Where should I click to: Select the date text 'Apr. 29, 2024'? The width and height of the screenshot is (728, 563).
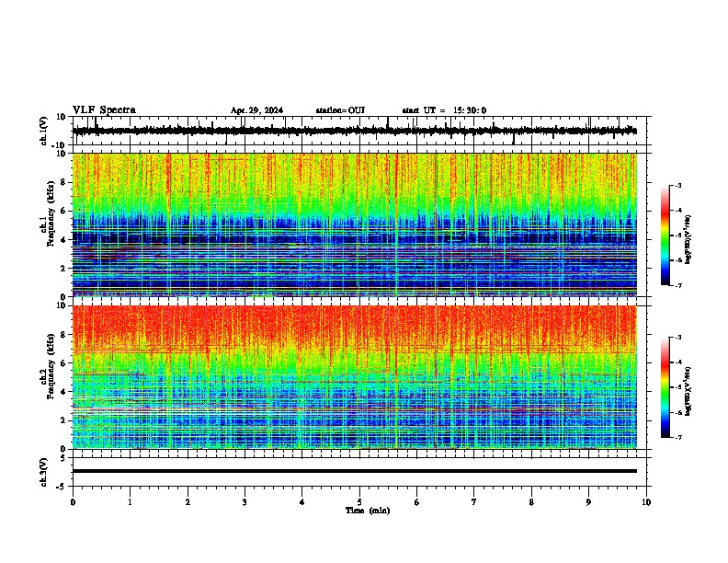[256, 110]
